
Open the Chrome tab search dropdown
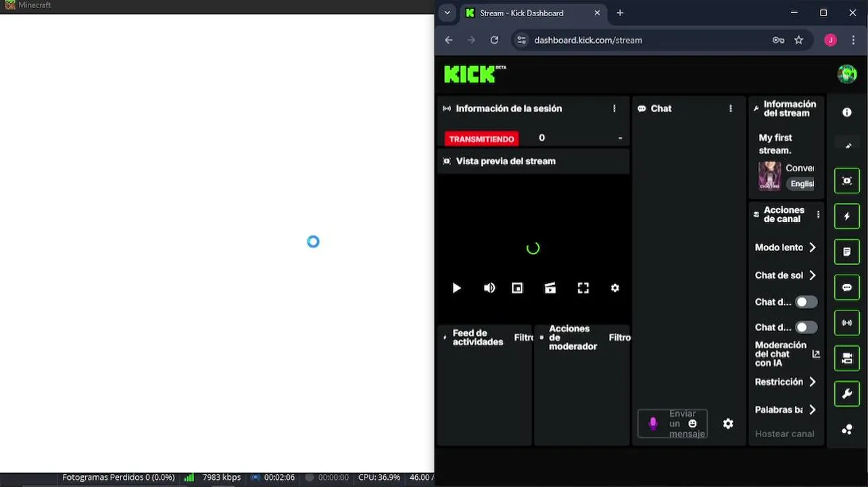(x=447, y=13)
